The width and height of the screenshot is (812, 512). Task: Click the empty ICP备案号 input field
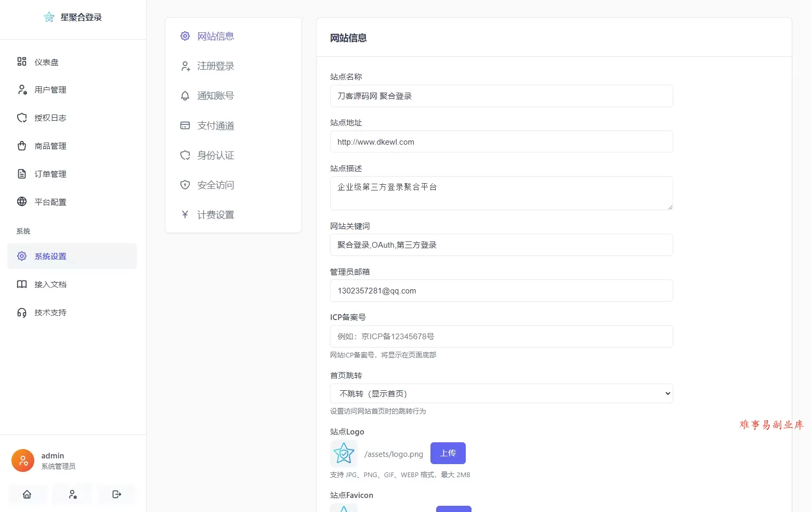click(x=502, y=336)
